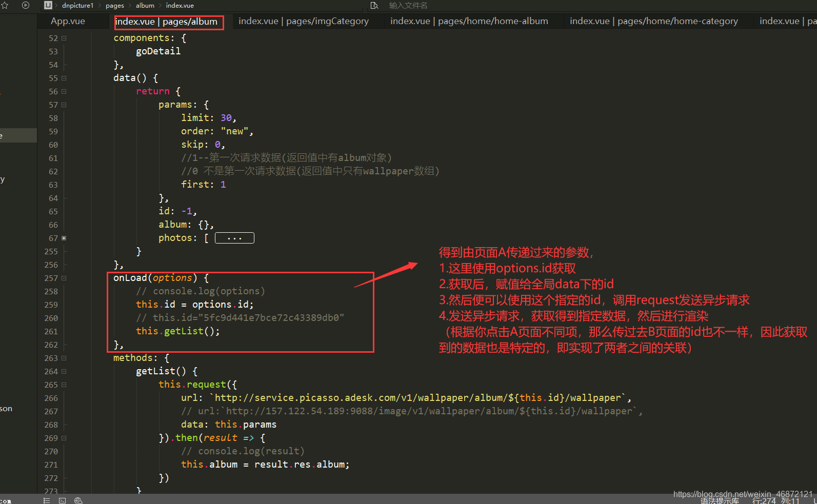This screenshot has height=504, width=817.
Task: Click 'order: "new",' on line 59
Action: tap(217, 131)
